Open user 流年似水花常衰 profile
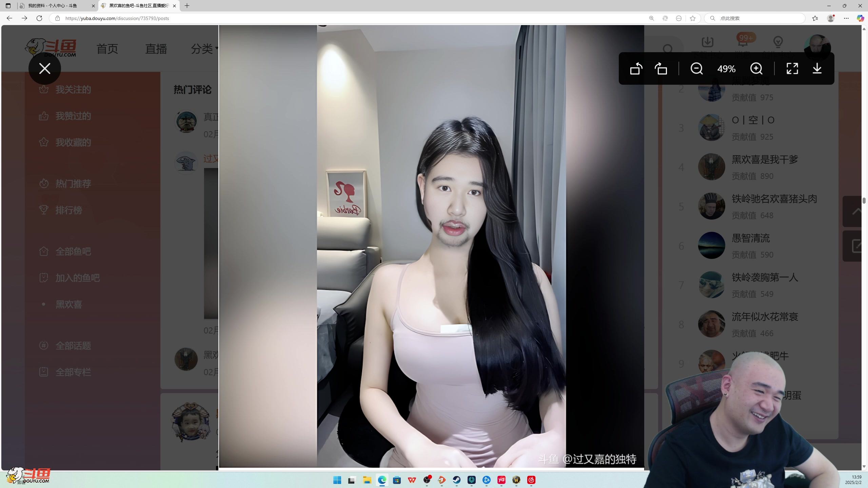Image resolution: width=868 pixels, height=488 pixels. 765,317
